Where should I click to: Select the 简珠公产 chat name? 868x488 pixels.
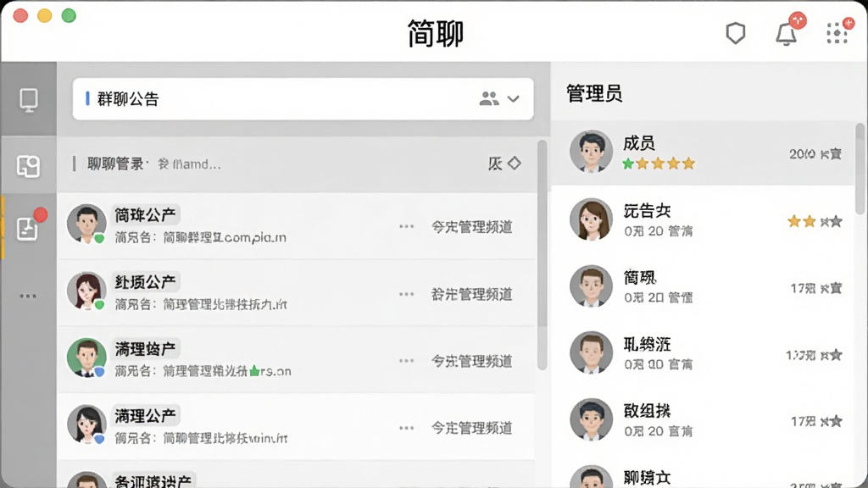click(x=145, y=214)
